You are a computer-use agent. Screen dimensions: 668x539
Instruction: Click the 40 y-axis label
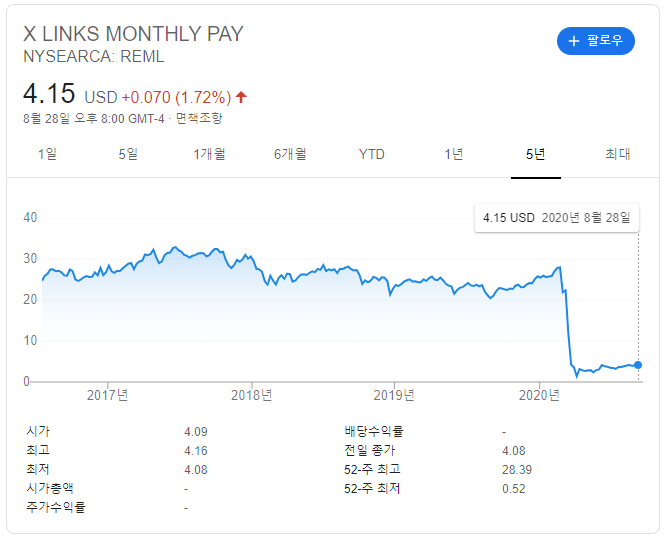tap(30, 218)
